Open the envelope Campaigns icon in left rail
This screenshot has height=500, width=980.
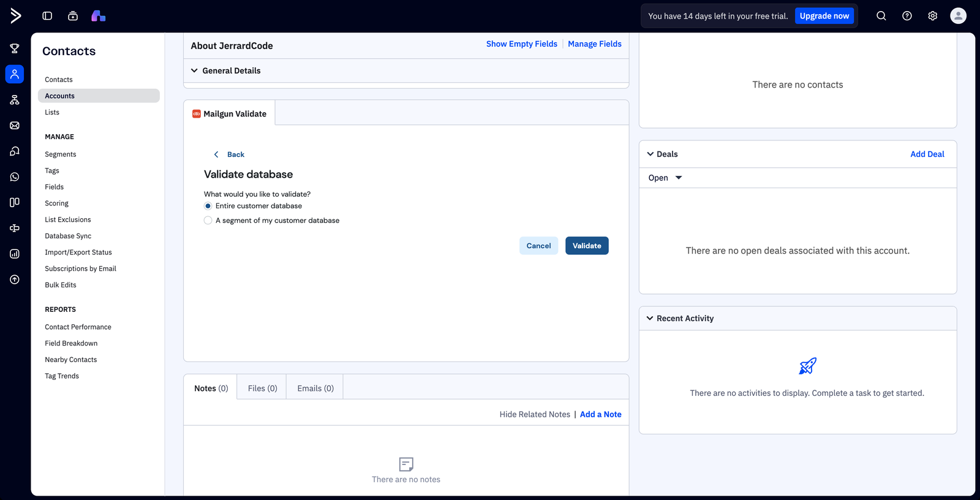click(x=15, y=126)
